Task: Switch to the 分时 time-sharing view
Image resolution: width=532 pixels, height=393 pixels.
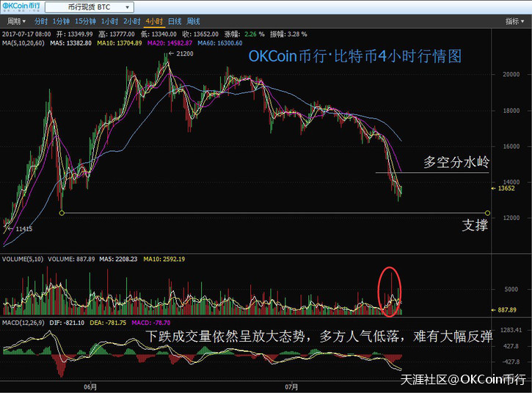Action: pyautogui.click(x=41, y=22)
